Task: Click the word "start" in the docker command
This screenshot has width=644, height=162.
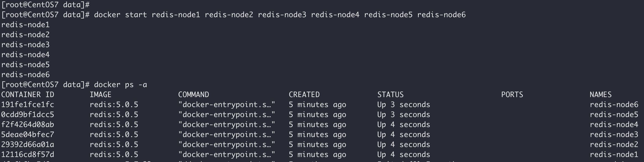Action: 136,15
